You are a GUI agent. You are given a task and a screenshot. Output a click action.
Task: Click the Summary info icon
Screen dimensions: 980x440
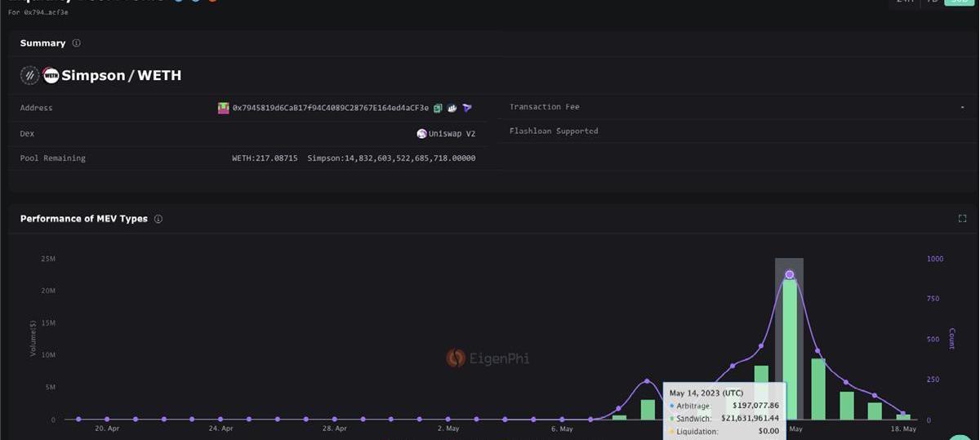[x=77, y=43]
